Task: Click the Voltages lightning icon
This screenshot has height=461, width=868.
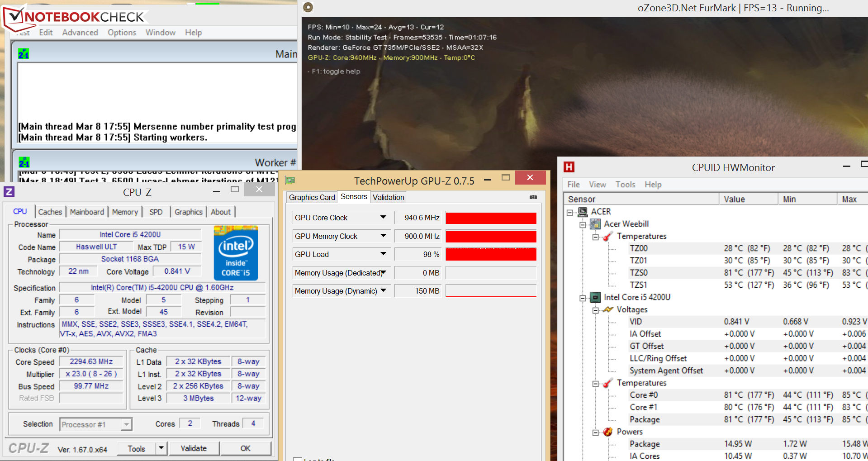Action: 608,309
